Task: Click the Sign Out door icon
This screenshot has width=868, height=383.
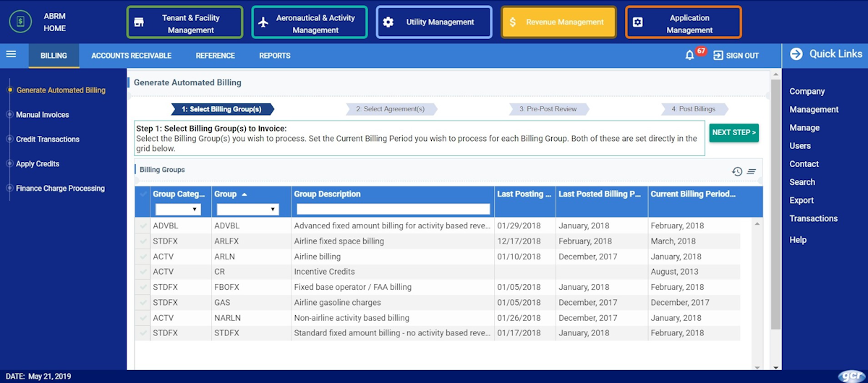Action: coord(718,55)
